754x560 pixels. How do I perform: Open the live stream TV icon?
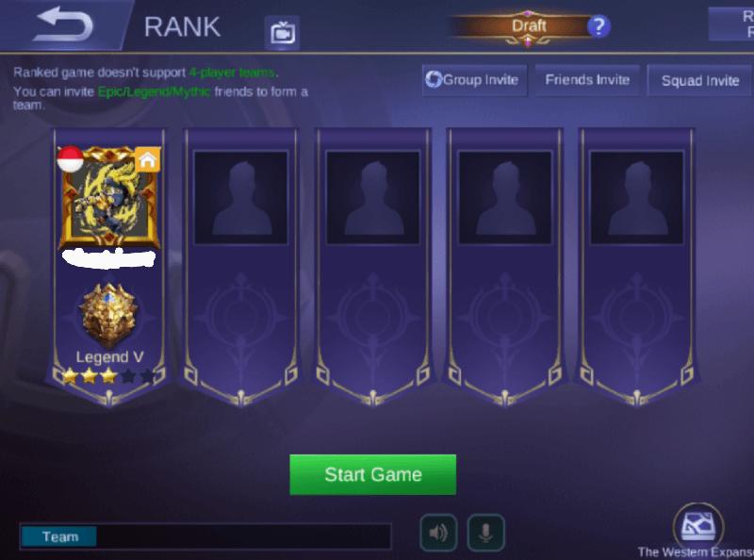(x=282, y=33)
